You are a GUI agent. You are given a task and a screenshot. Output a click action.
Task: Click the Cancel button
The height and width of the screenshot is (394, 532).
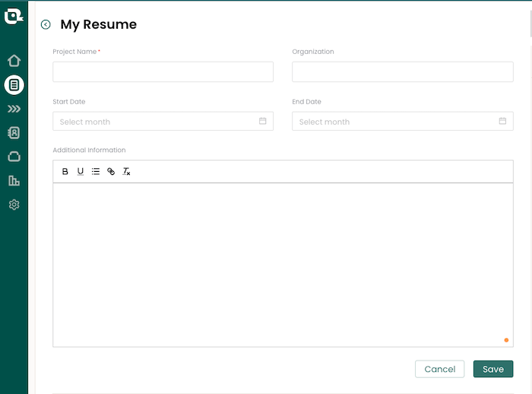click(x=440, y=369)
